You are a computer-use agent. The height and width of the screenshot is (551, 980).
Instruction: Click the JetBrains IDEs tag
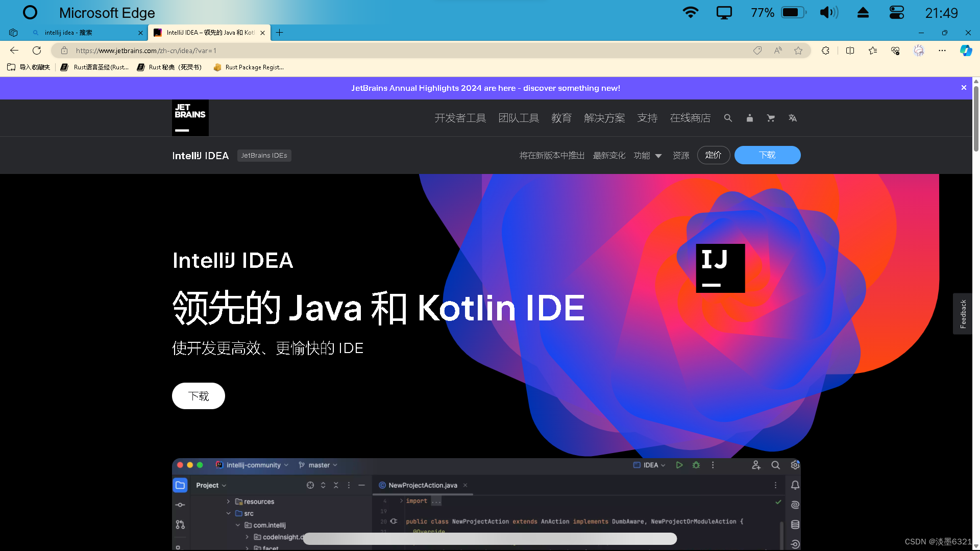(264, 156)
